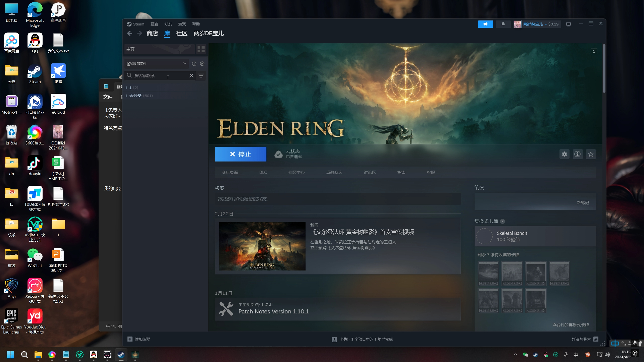Open 讨论区 link
Screen dimensions: 644x362
[370, 173]
